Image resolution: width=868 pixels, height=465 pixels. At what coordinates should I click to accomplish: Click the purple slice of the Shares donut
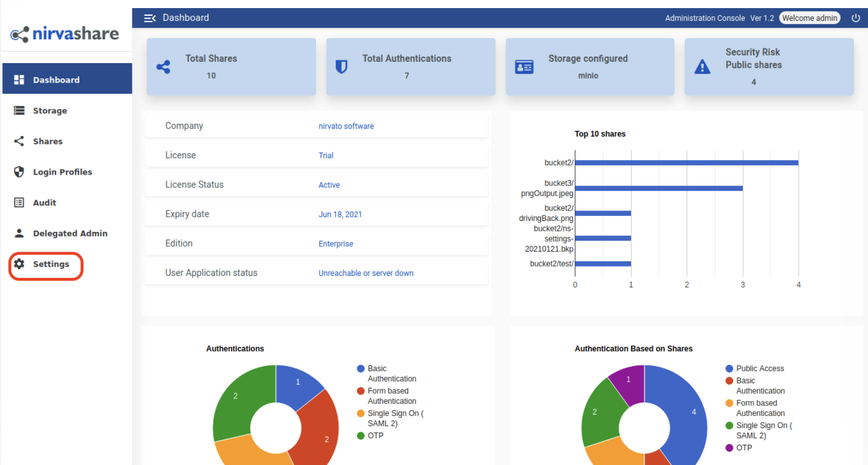pos(629,380)
